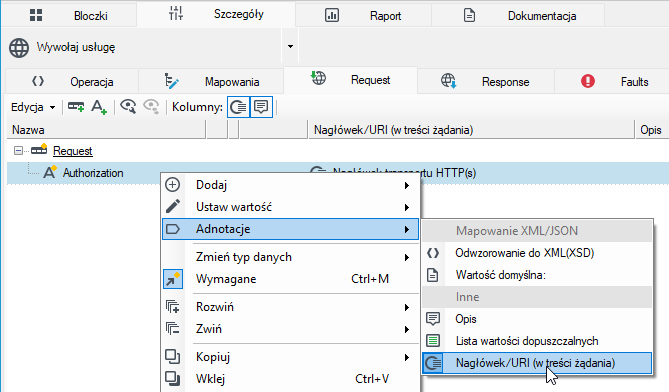Click the greyed-out eye icon in toolbar
This screenshot has height=392, width=669.
[151, 106]
